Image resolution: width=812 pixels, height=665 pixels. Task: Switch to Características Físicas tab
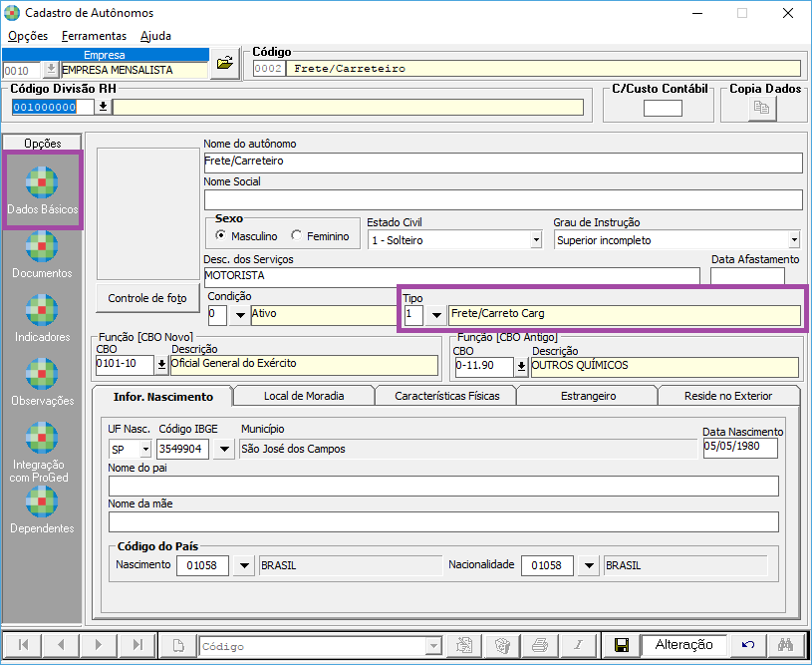[x=447, y=396]
